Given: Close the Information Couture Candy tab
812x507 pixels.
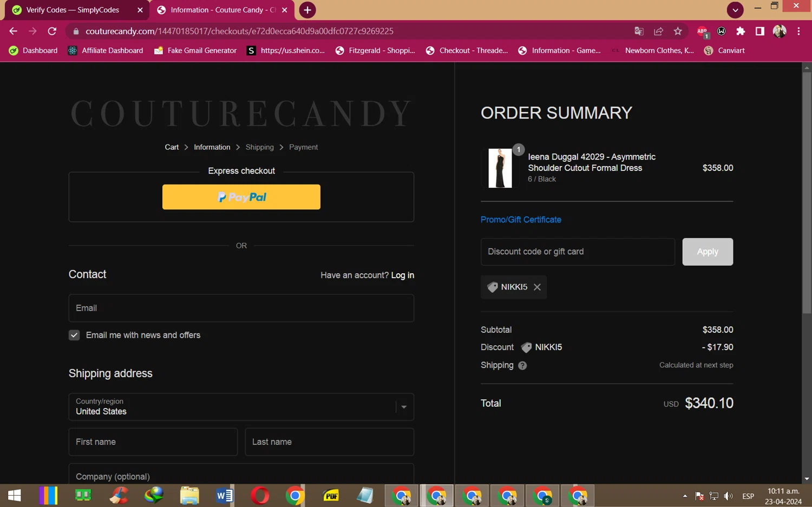Looking at the screenshot, I should pyautogui.click(x=285, y=10).
